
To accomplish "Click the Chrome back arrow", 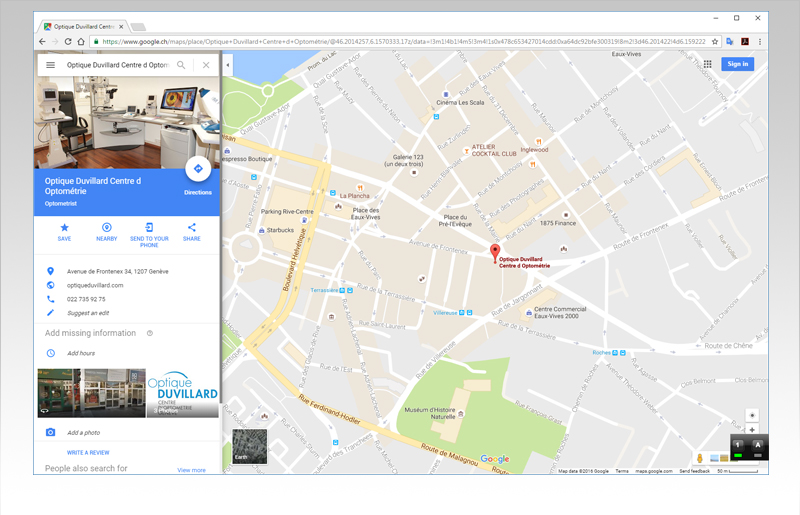I will tap(42, 42).
